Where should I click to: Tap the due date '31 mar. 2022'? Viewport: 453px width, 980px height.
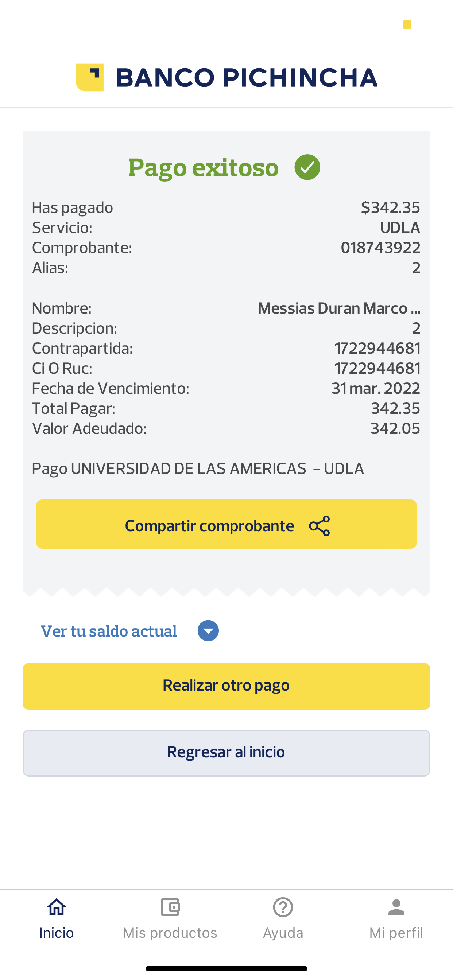coord(376,388)
